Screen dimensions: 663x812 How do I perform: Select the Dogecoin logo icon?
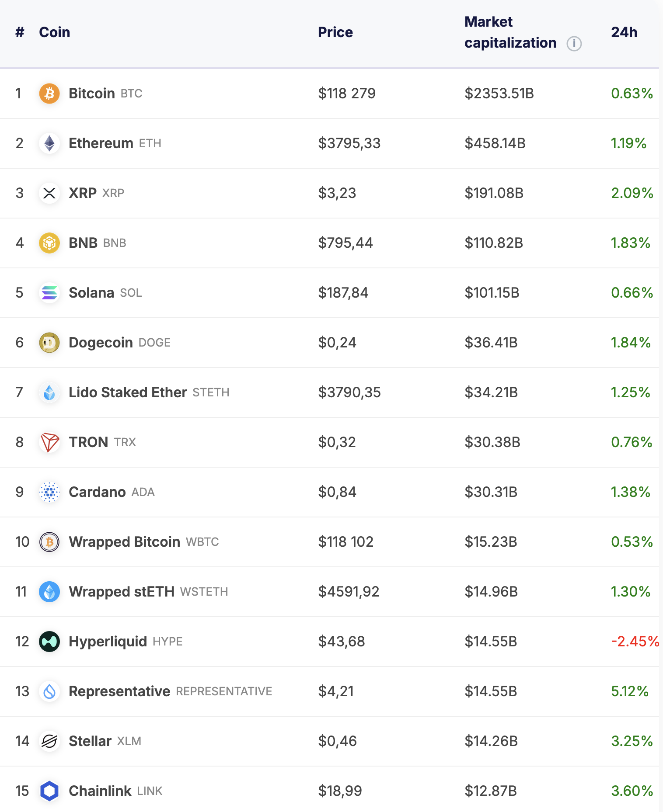tap(49, 343)
